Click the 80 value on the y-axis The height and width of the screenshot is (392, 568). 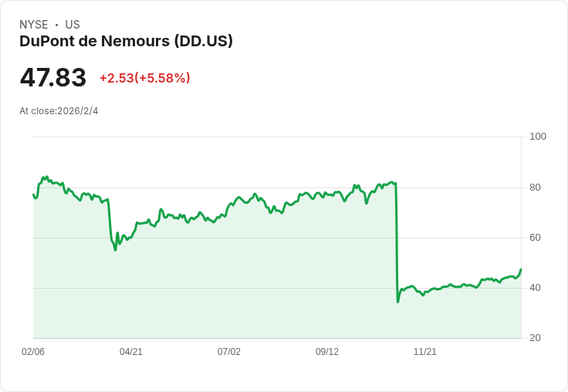tap(535, 188)
